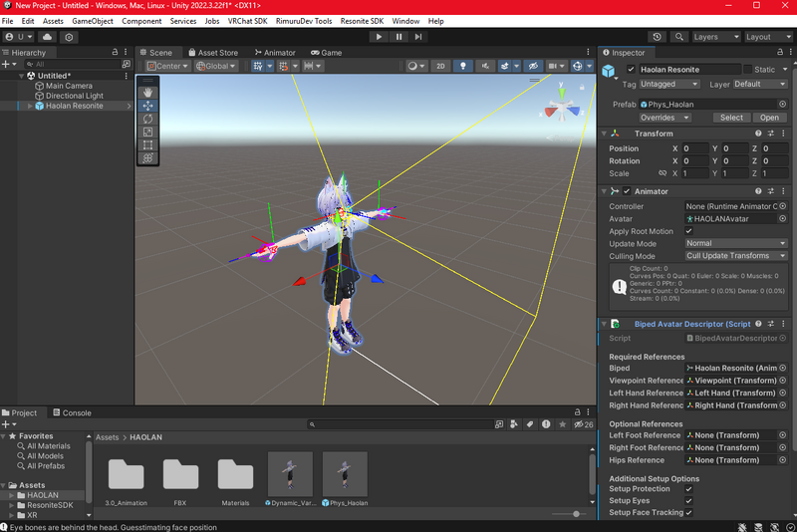Select the Scale tool in Scene overlay

pos(148,132)
